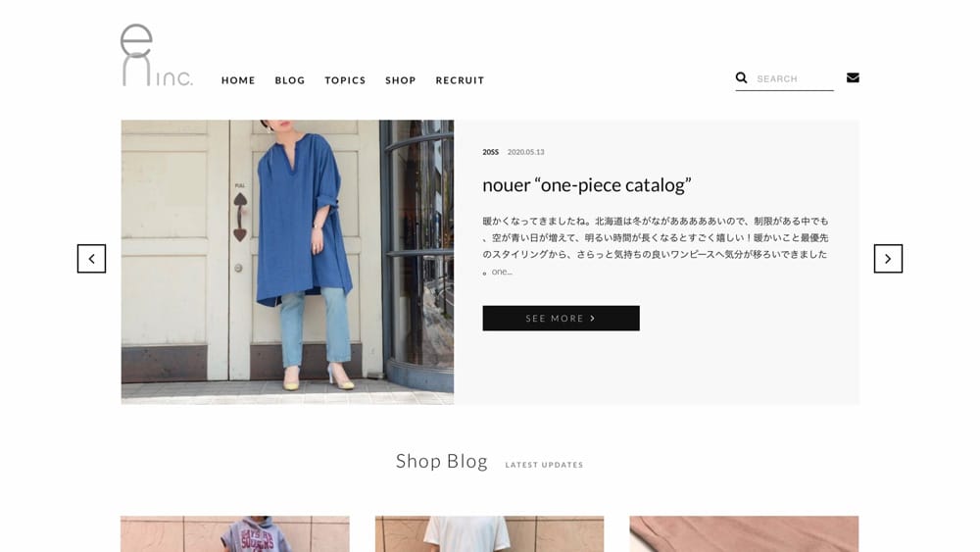980x552 pixels.
Task: Click the e.n inc. logo
Action: (x=156, y=55)
